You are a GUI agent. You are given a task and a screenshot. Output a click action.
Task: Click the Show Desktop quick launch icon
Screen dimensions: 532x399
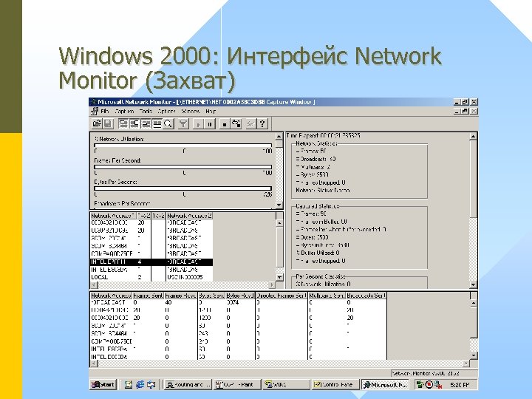click(129, 384)
